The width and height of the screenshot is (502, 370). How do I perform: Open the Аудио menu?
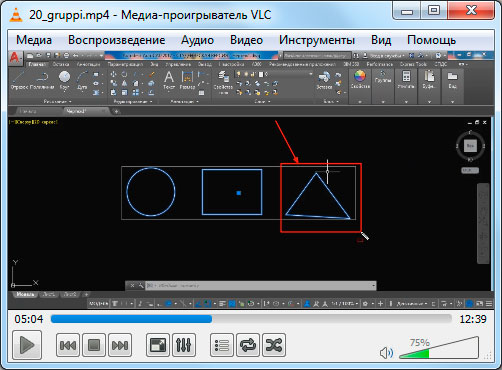tap(197, 40)
